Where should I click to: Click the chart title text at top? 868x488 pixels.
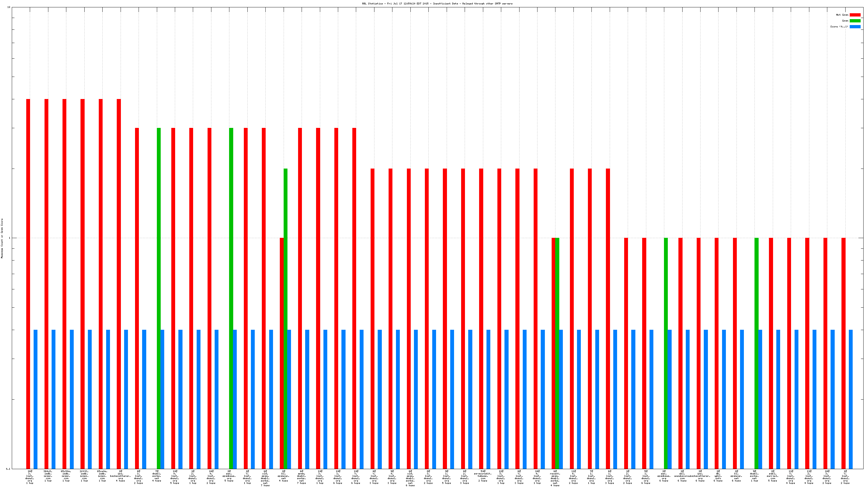tap(437, 4)
